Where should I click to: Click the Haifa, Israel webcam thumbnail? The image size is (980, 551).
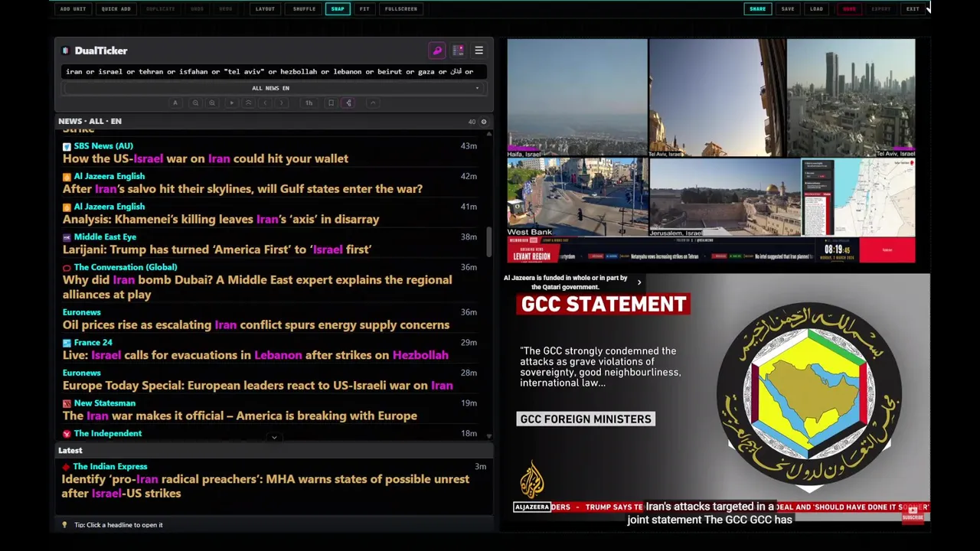(577, 98)
